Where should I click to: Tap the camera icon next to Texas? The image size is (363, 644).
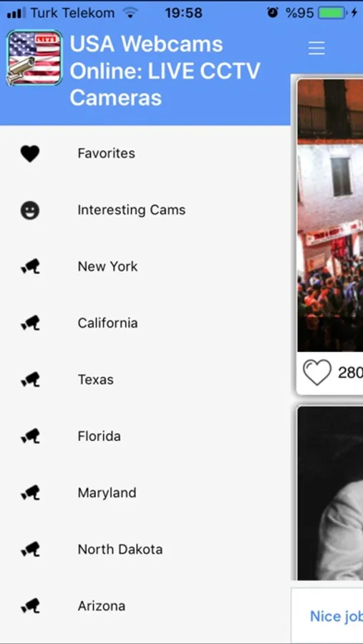(30, 380)
